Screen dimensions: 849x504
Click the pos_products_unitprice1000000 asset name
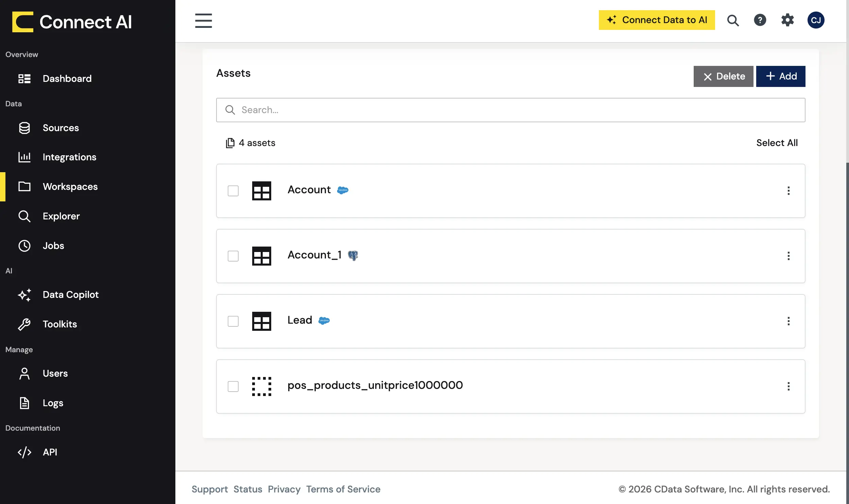click(375, 385)
